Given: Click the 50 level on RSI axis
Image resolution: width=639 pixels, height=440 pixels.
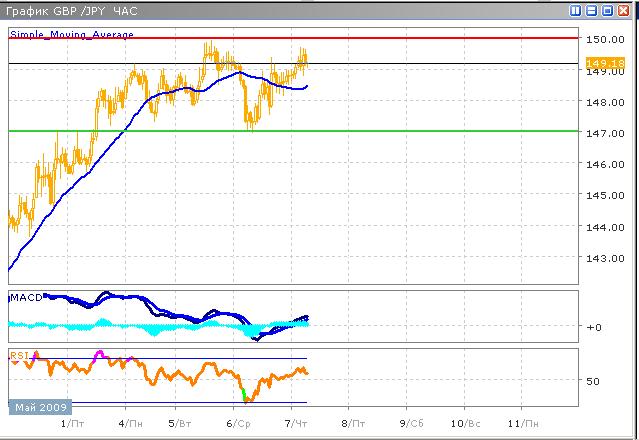Looking at the screenshot, I should pos(592,381).
